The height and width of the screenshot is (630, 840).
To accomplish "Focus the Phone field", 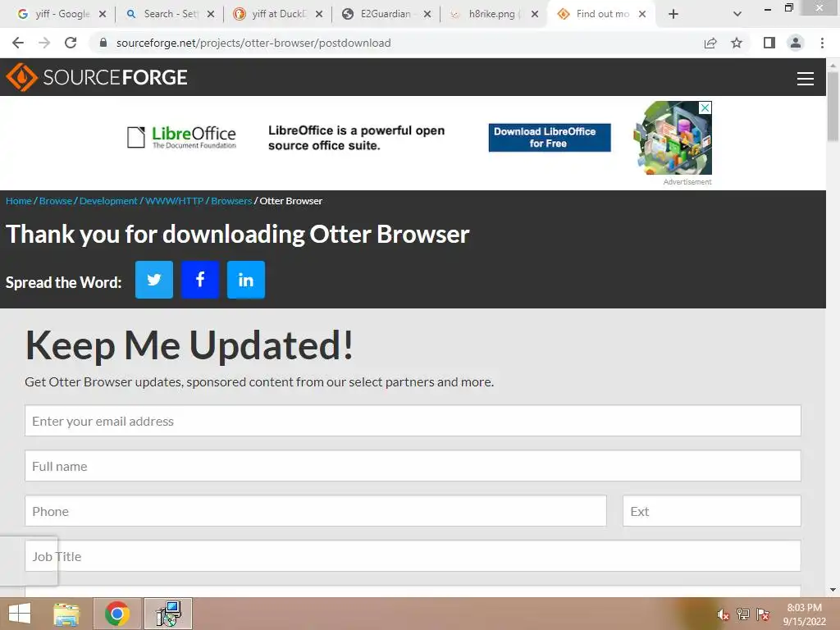I will [x=316, y=510].
